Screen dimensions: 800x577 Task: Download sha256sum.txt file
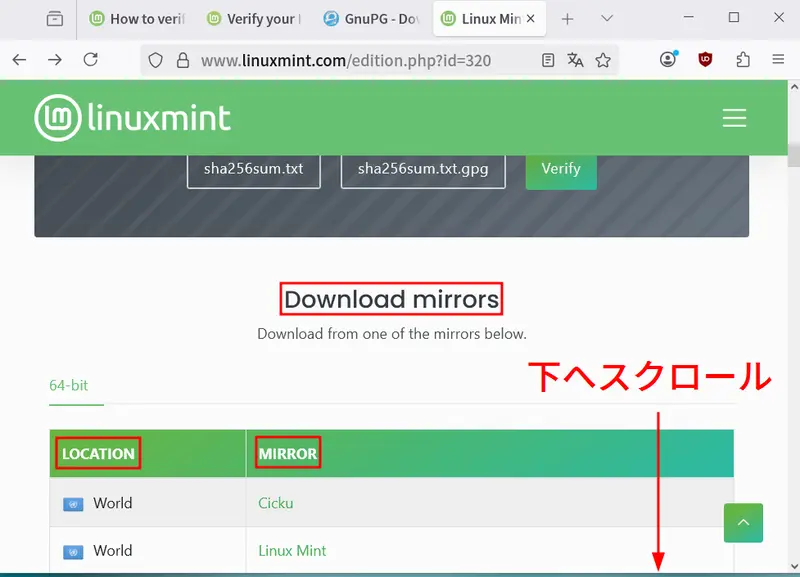[x=254, y=169]
